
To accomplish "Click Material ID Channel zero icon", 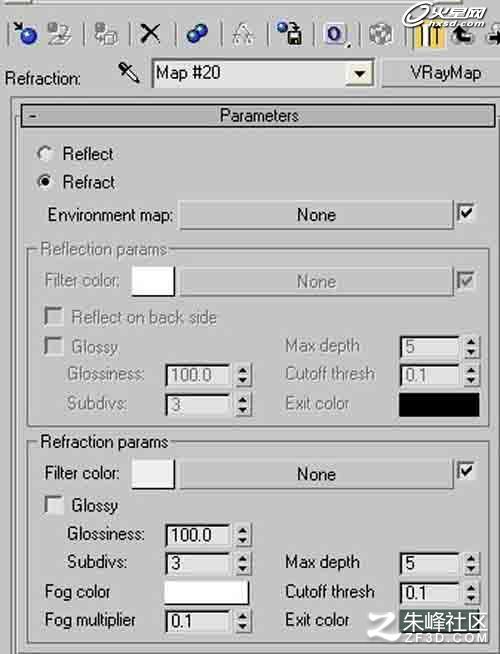I will [335, 34].
